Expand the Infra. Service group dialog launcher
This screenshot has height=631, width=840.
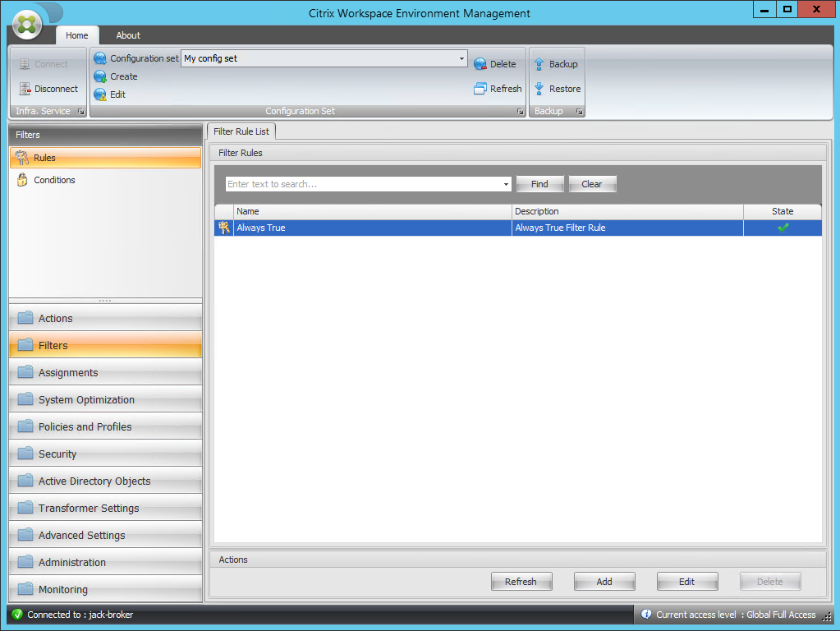tap(80, 111)
